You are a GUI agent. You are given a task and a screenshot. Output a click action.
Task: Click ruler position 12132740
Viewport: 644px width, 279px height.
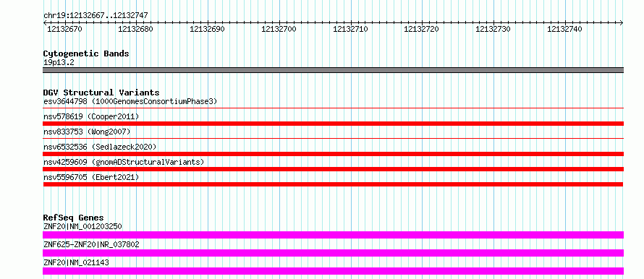[x=564, y=29]
